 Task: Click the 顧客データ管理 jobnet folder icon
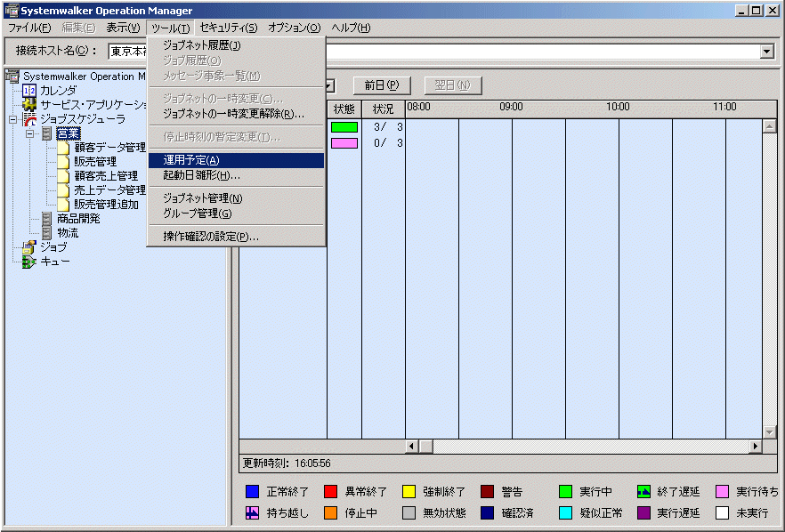pyautogui.click(x=63, y=148)
